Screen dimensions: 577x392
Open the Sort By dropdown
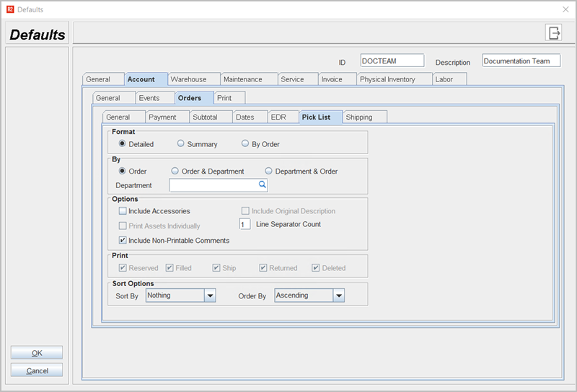[209, 295]
